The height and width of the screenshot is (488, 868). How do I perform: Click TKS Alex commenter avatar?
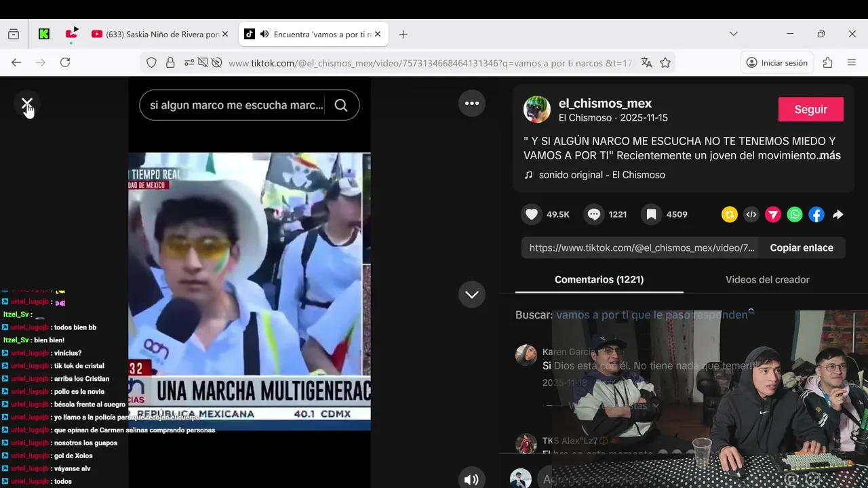click(526, 445)
